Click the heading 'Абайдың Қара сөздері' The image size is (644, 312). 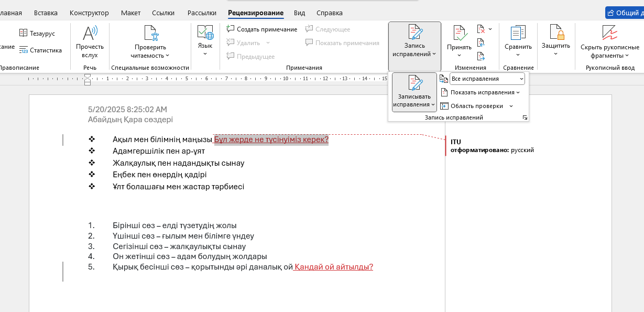pyautogui.click(x=130, y=120)
